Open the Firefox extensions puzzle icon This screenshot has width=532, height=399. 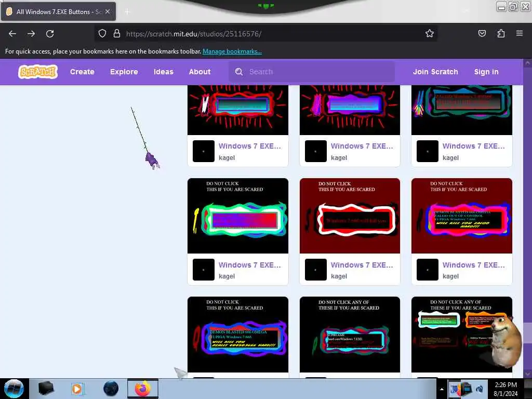pos(501,33)
